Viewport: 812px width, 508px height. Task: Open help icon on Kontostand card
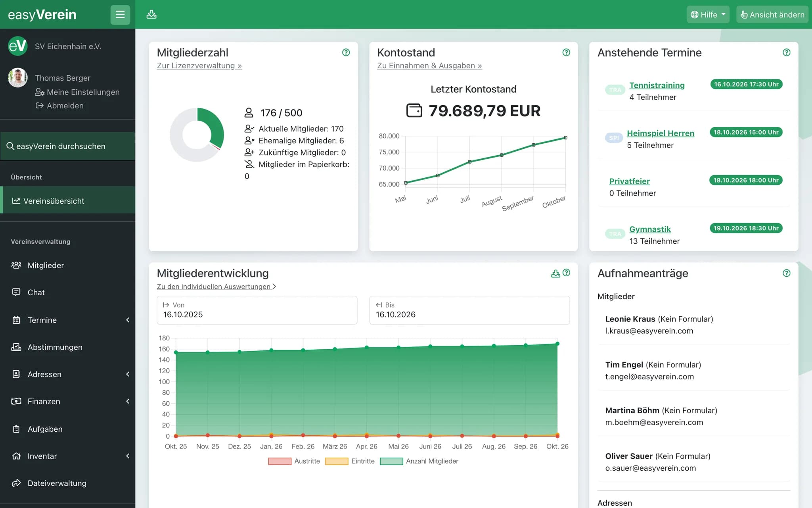click(x=566, y=52)
